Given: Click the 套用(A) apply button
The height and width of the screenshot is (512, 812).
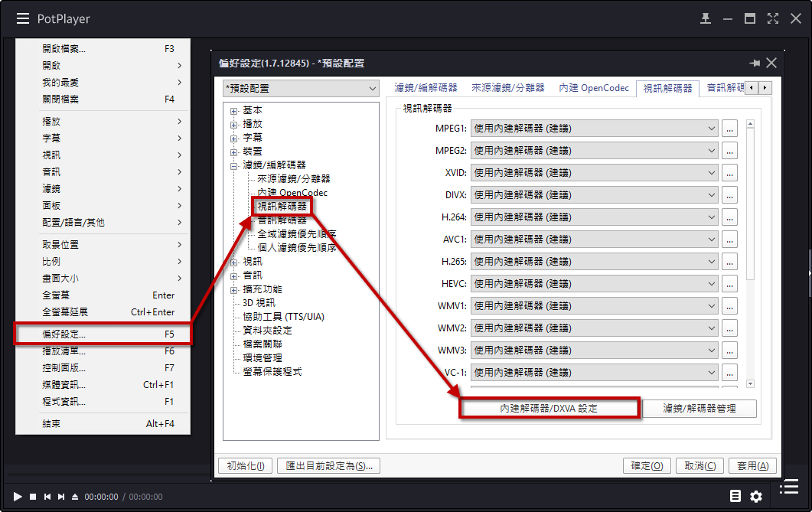Looking at the screenshot, I should click(752, 466).
